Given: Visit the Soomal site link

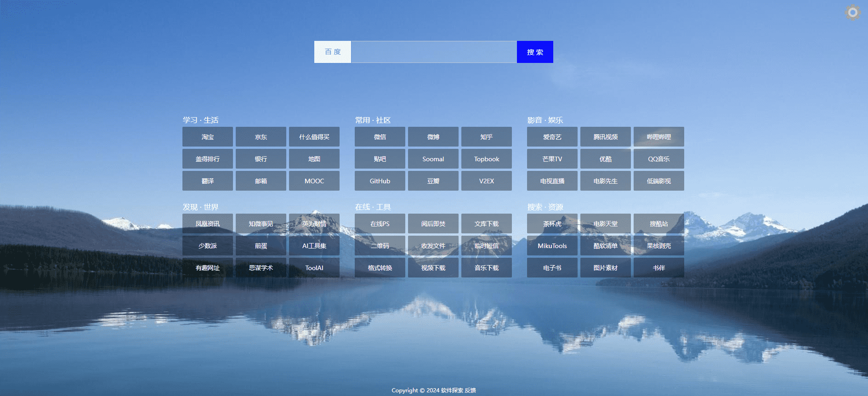Looking at the screenshot, I should click(433, 159).
